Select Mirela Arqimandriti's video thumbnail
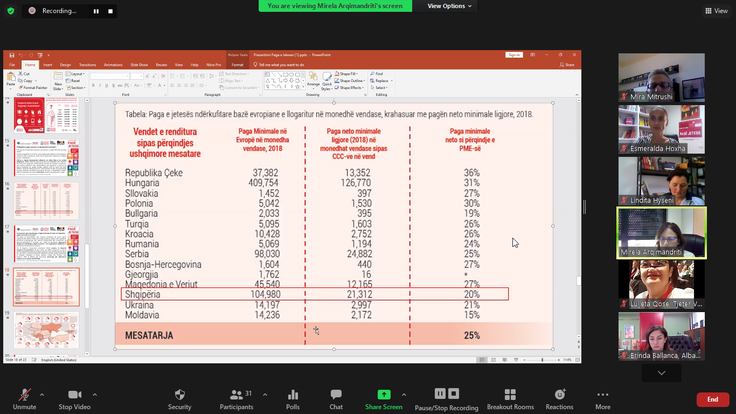This screenshot has width=736, height=414. [x=661, y=232]
